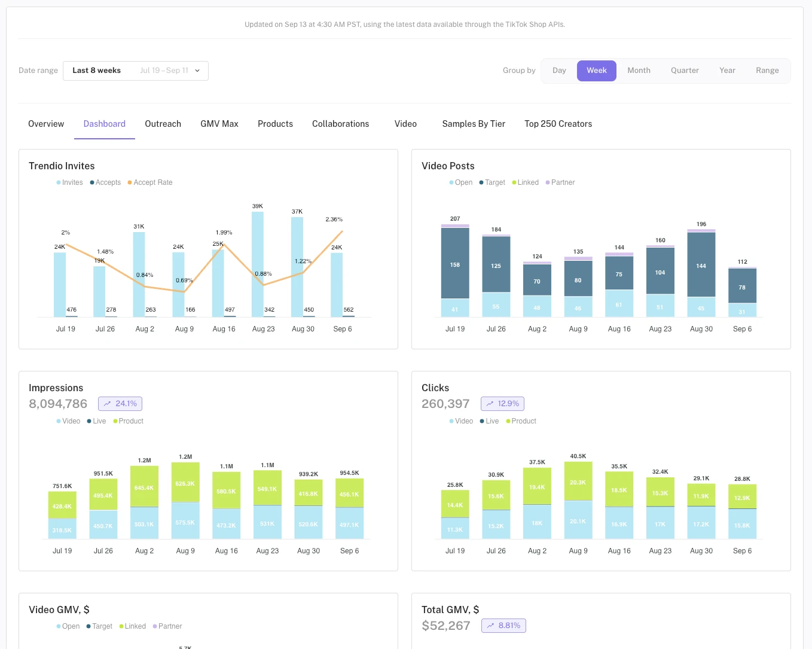Viewport: 812px width, 649px height.
Task: Click the 575.5K Video segment in Impressions
Action: tap(185, 521)
